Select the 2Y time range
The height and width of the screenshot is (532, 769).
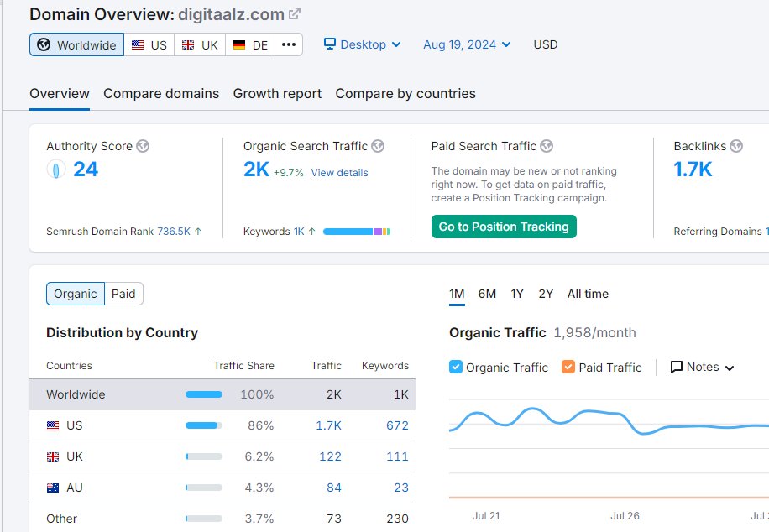pos(546,294)
